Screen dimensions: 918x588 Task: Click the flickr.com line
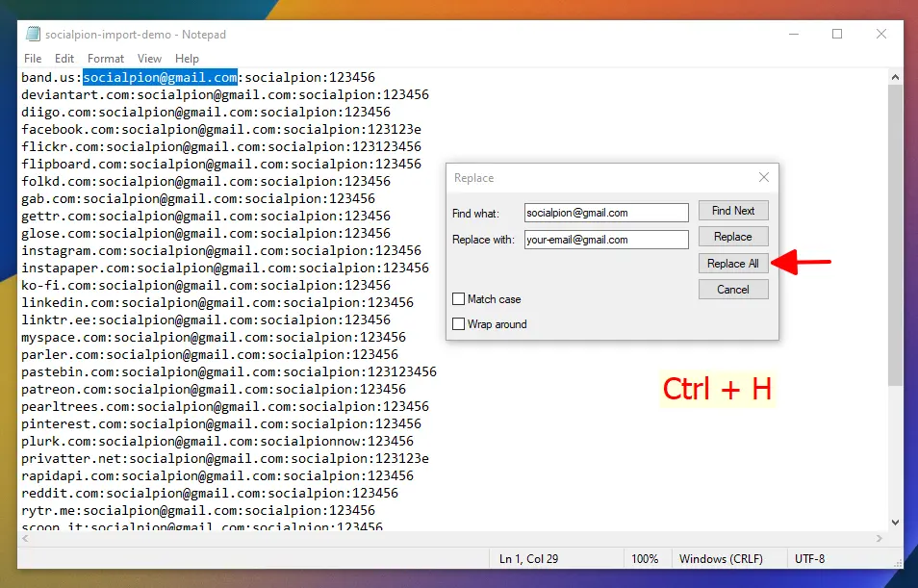221,146
